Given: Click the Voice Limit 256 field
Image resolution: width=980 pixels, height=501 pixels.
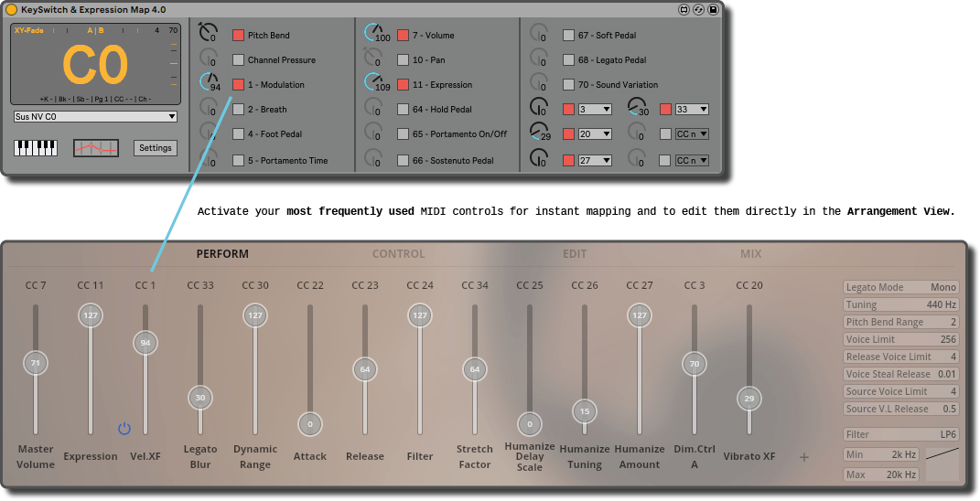Looking at the screenshot, I should [900, 339].
